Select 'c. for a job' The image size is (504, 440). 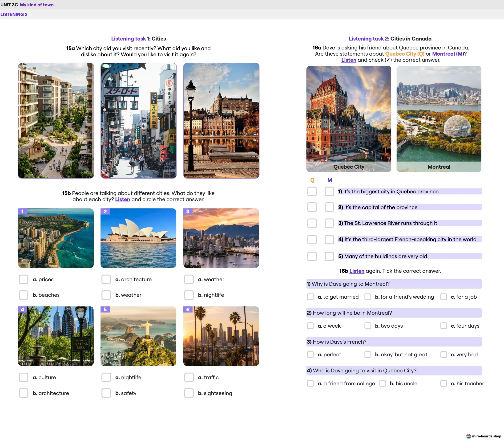point(444,297)
